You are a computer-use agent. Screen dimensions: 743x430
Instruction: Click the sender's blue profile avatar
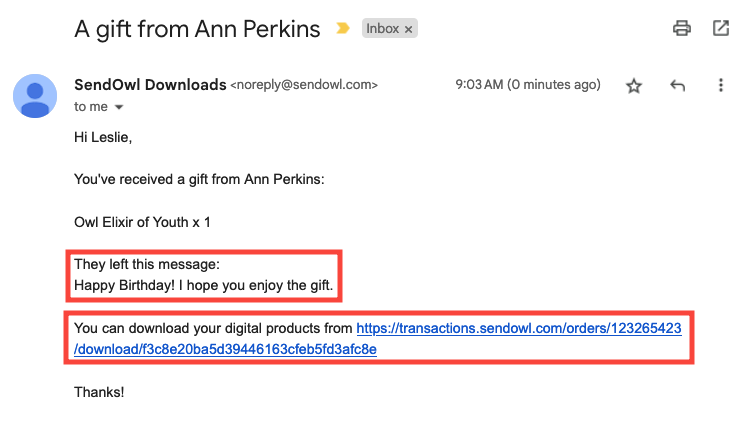coord(35,96)
